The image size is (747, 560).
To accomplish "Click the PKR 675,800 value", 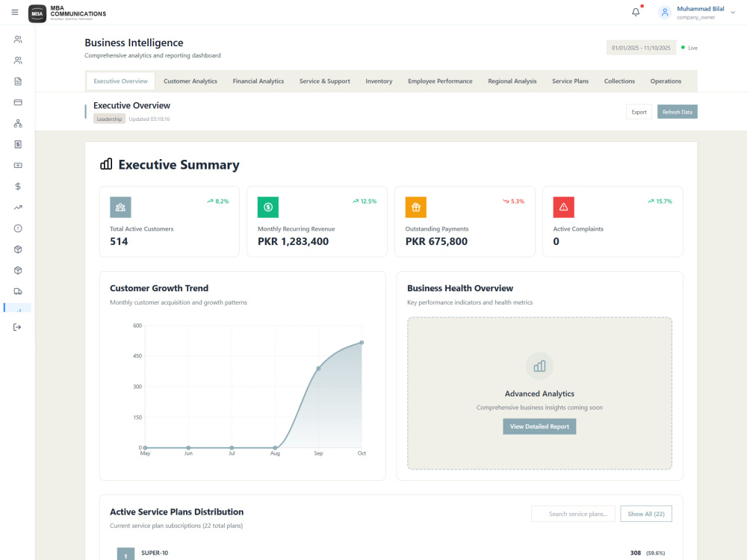I will pos(436,241).
